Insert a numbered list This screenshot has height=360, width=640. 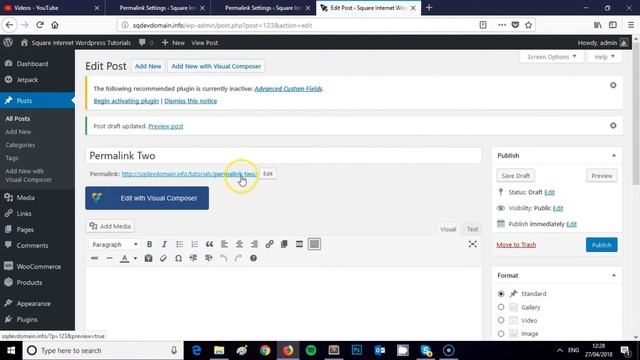(x=194, y=244)
